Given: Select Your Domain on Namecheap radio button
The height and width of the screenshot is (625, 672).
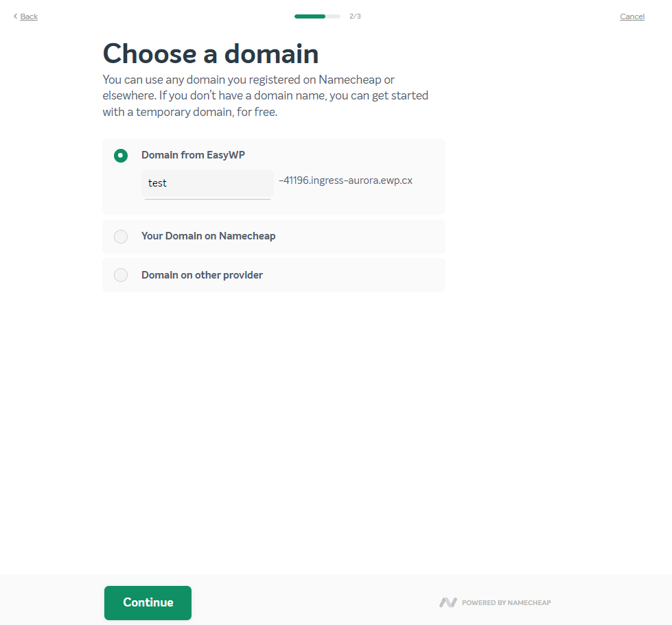Looking at the screenshot, I should click(121, 237).
